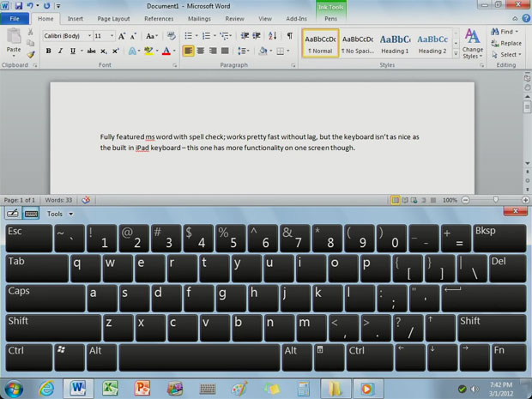Open the Bullets dropdown arrow

tap(196, 36)
